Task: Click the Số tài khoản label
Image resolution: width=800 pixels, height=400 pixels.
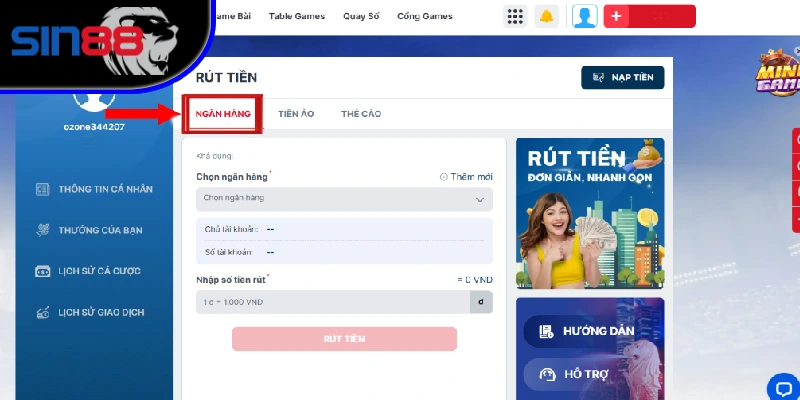Action: (228, 252)
